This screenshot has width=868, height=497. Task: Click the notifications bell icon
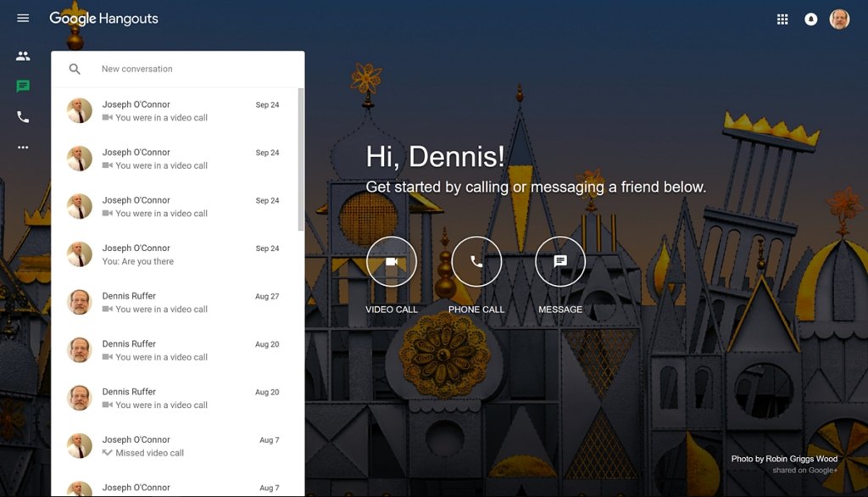point(810,20)
